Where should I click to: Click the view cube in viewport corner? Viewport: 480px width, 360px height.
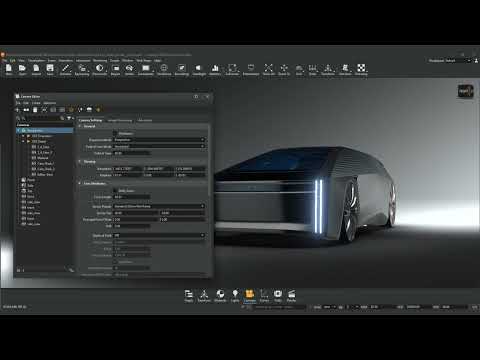(465, 91)
